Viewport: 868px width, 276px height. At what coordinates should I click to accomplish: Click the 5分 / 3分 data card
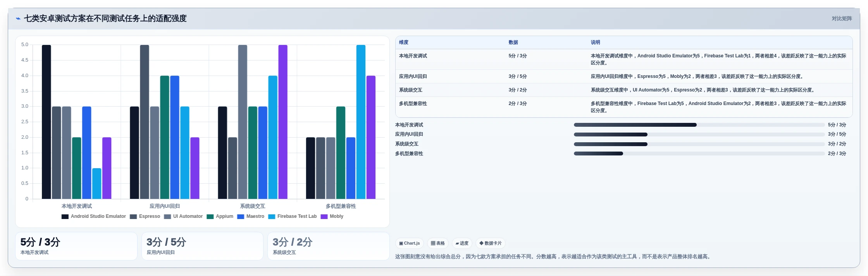click(x=76, y=246)
